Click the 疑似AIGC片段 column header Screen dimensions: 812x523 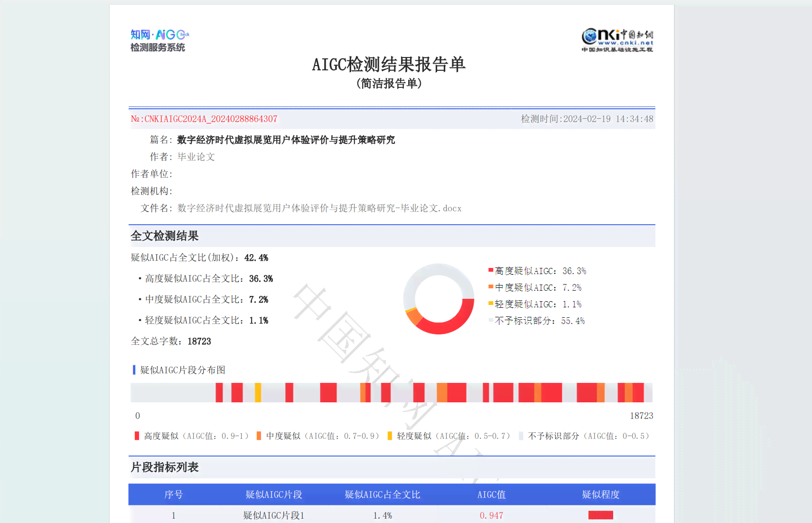click(x=274, y=494)
